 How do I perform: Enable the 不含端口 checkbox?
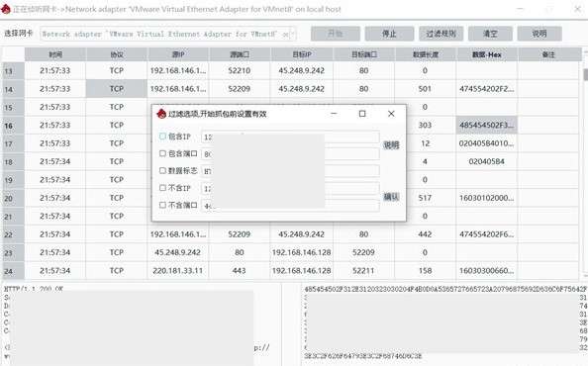click(x=162, y=206)
